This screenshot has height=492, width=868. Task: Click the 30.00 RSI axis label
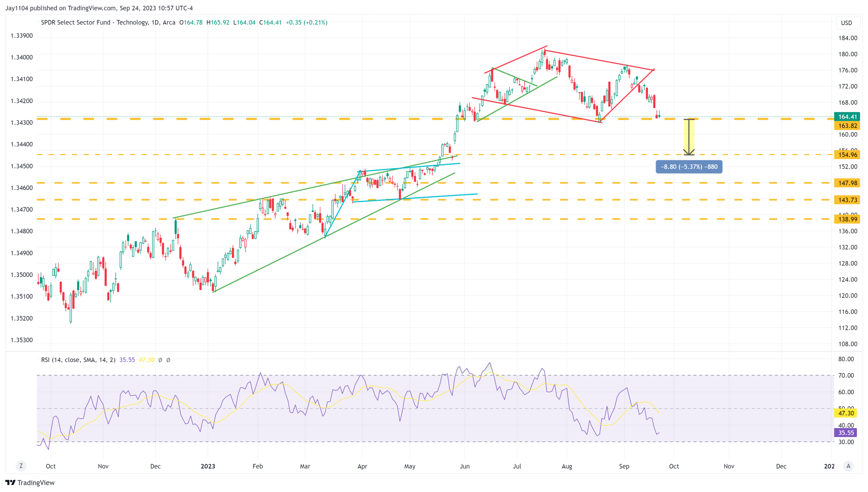click(x=846, y=442)
